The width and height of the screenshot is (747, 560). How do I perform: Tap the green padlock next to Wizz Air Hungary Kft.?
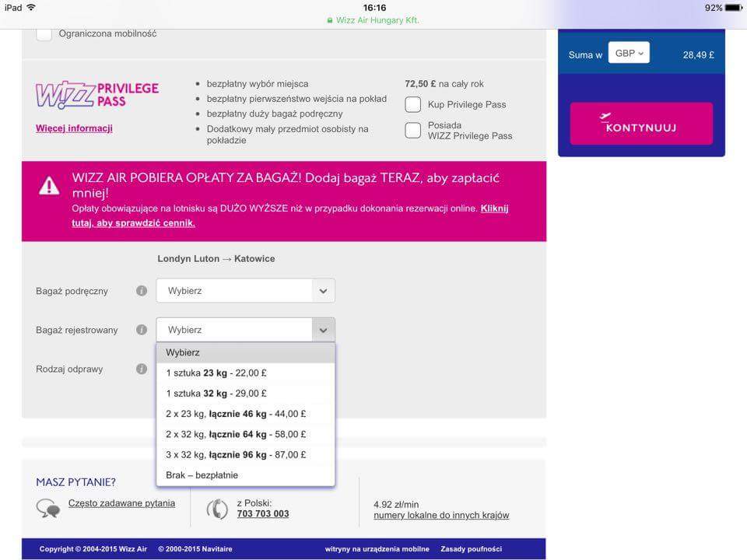(x=330, y=20)
